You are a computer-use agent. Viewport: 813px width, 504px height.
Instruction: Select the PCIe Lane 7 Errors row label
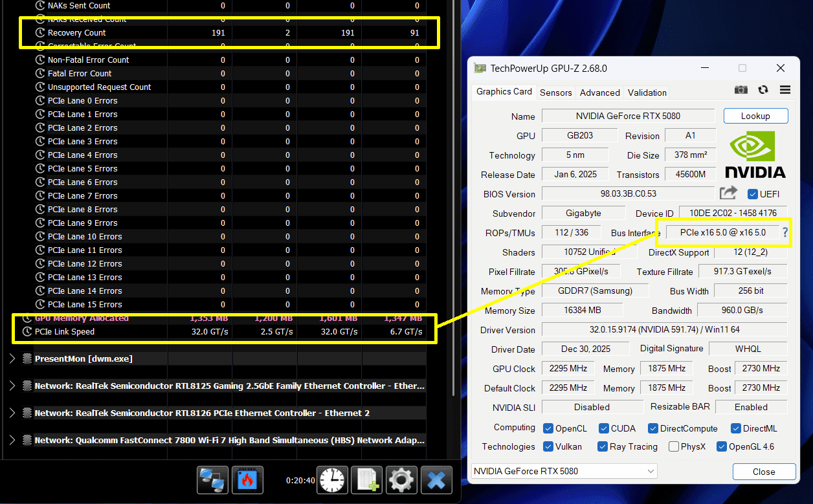(83, 195)
